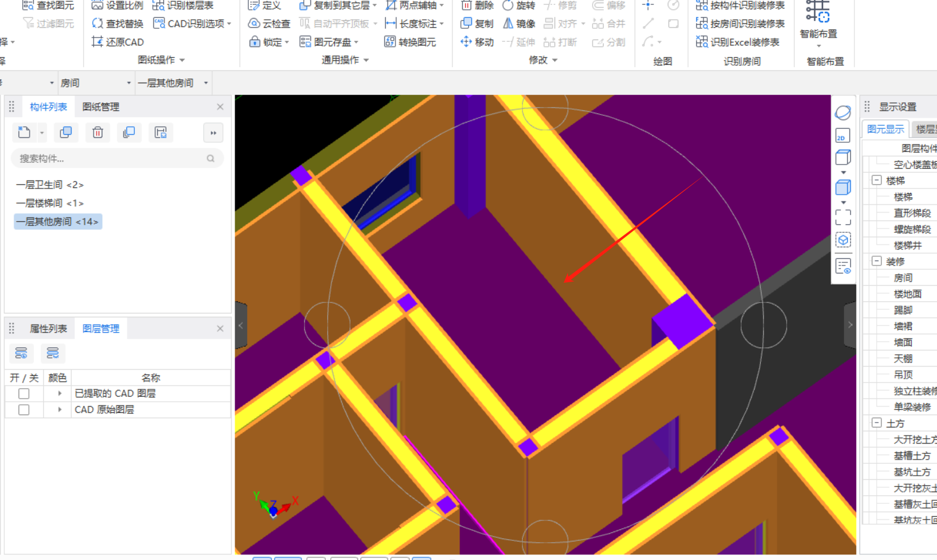
Task: Switch to 2D view
Action: [843, 136]
